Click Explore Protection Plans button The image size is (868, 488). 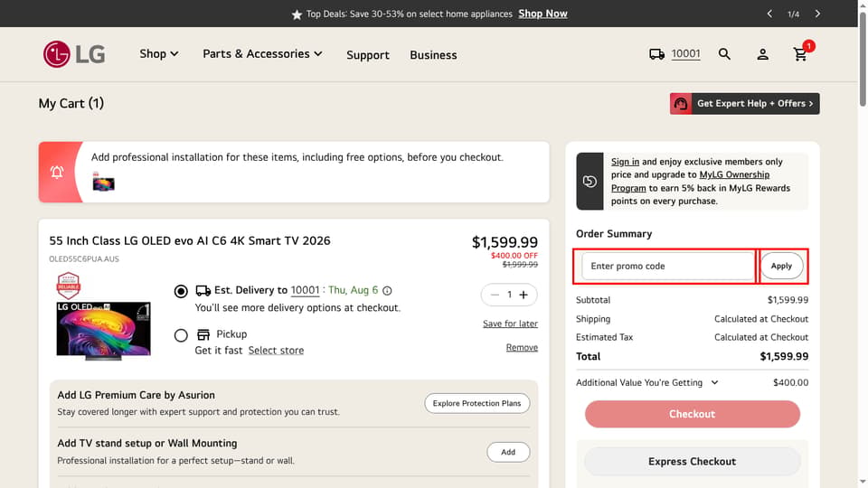click(477, 403)
